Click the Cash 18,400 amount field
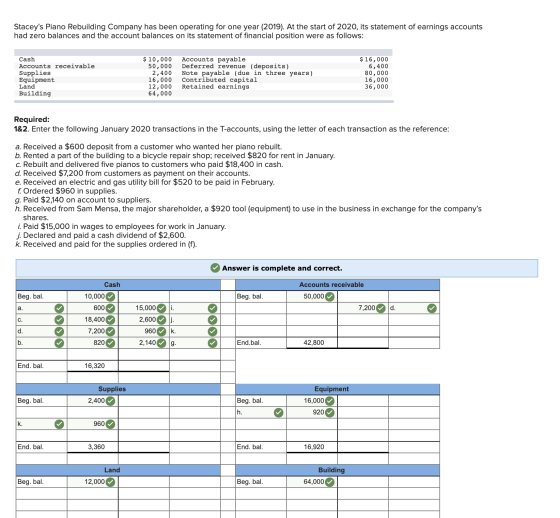560x518 pixels. click(93, 320)
